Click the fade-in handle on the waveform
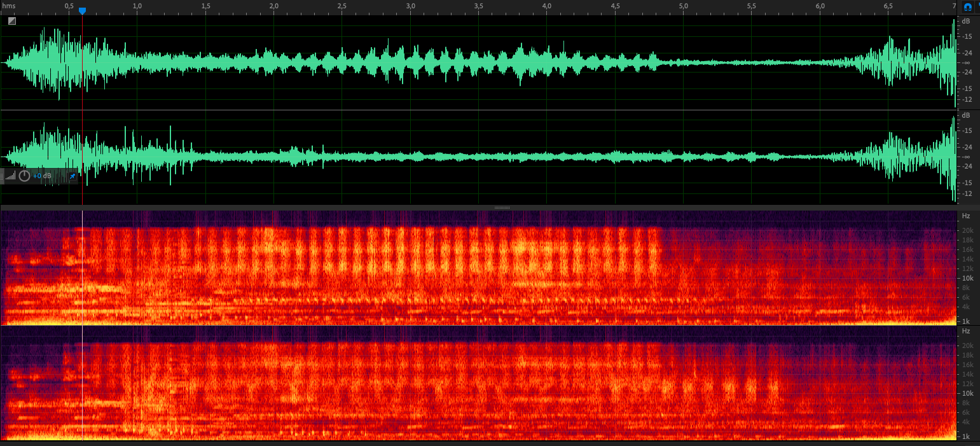 tap(12, 21)
